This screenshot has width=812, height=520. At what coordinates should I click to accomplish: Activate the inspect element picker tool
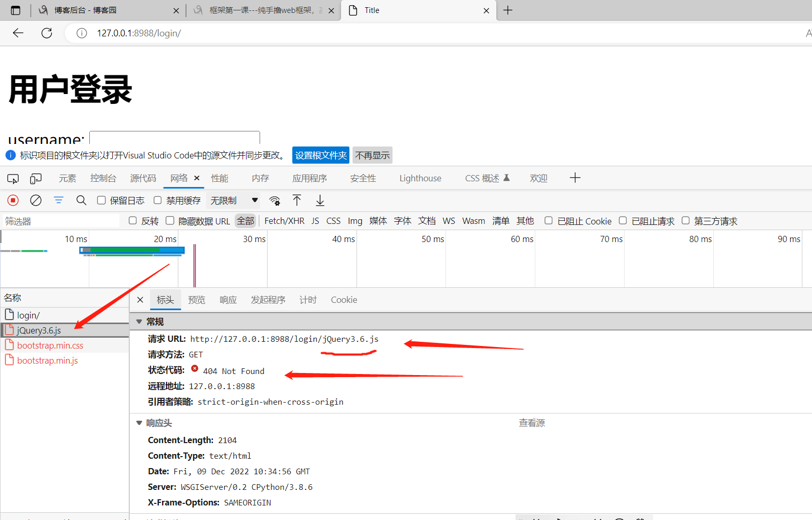[13, 179]
